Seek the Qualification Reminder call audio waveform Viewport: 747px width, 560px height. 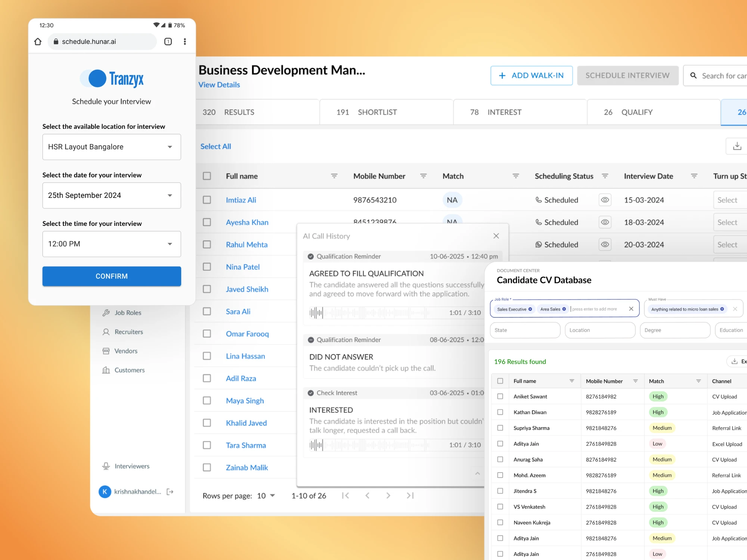(x=369, y=312)
